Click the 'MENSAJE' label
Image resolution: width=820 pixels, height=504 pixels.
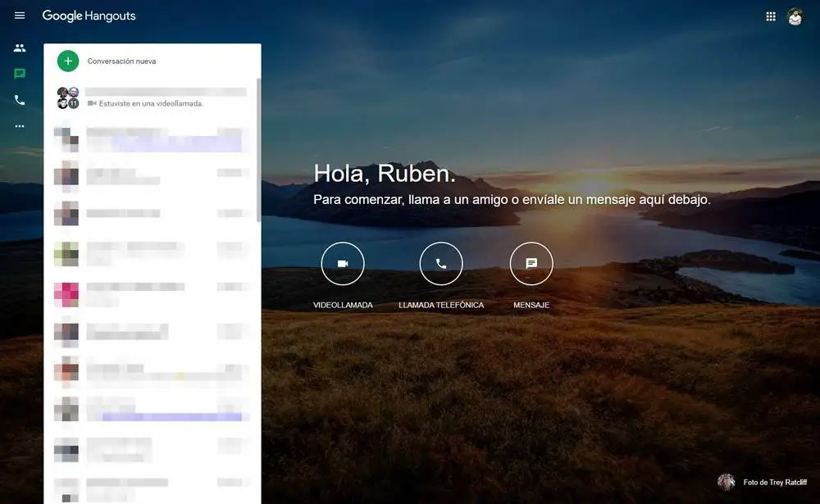[531, 305]
